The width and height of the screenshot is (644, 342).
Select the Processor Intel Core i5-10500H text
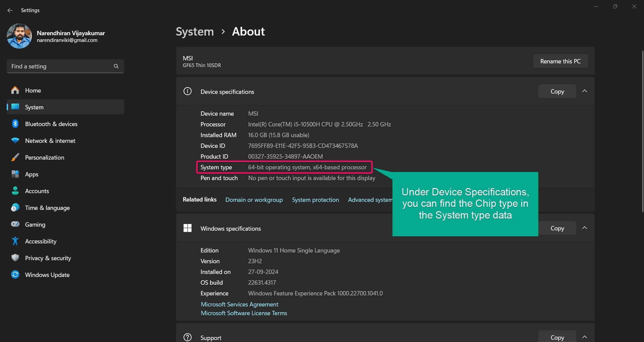pos(319,124)
